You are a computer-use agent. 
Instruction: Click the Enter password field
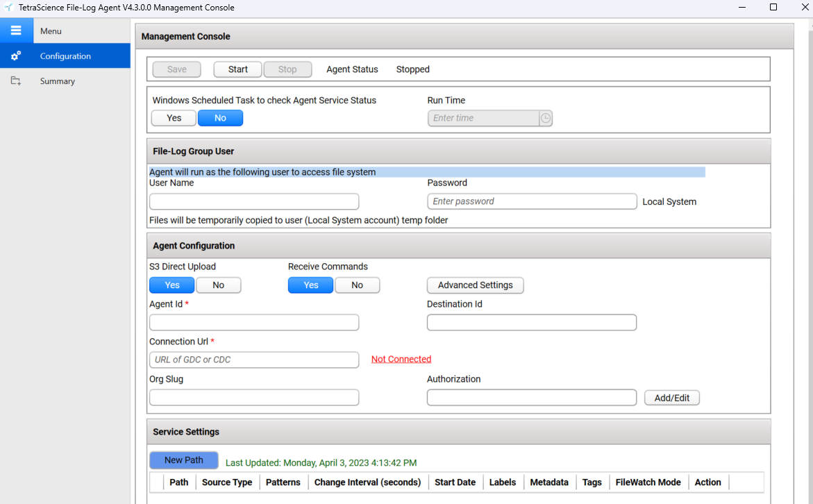(531, 201)
